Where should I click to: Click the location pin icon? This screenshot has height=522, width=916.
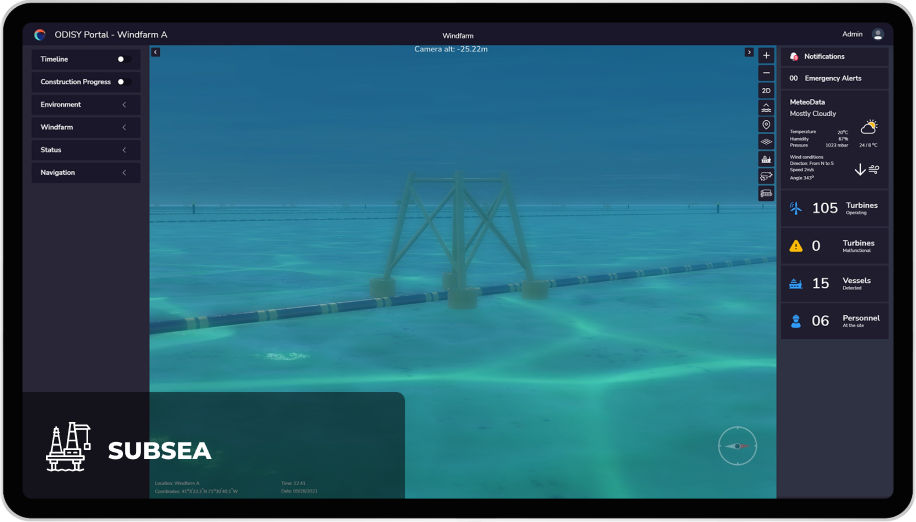point(766,125)
